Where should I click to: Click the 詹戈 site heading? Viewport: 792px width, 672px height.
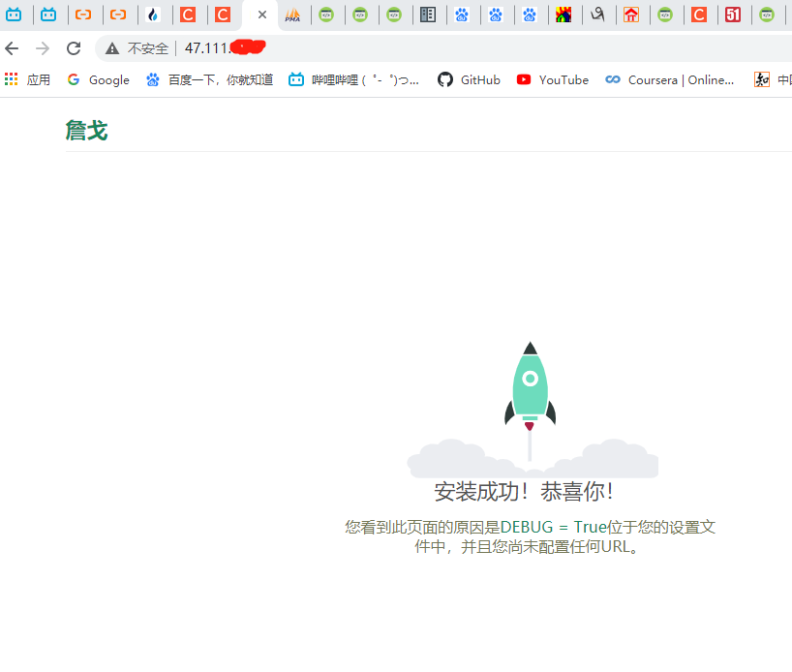point(86,130)
